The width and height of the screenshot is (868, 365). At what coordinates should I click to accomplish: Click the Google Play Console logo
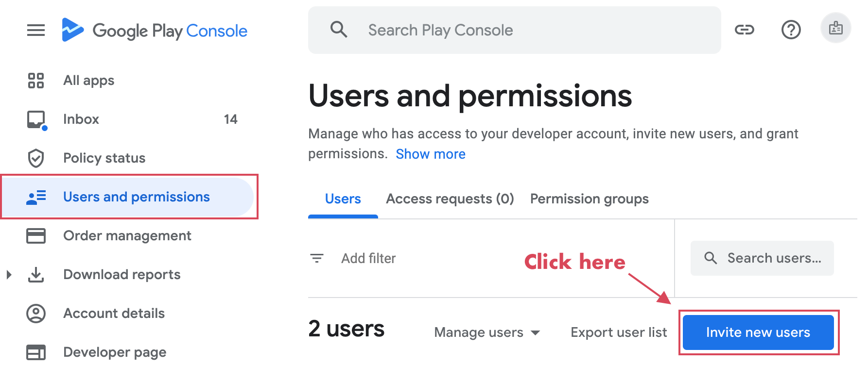[x=155, y=31]
